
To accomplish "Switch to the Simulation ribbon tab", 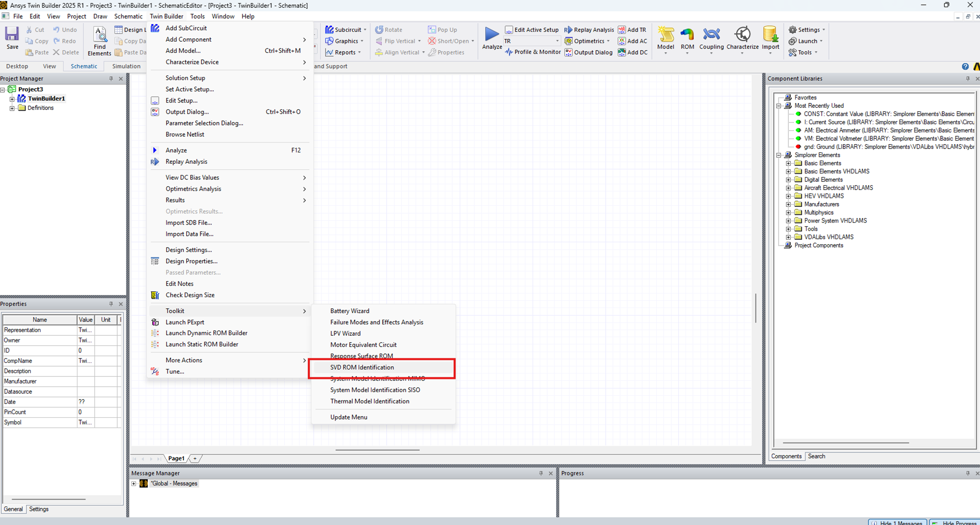I will 126,67.
